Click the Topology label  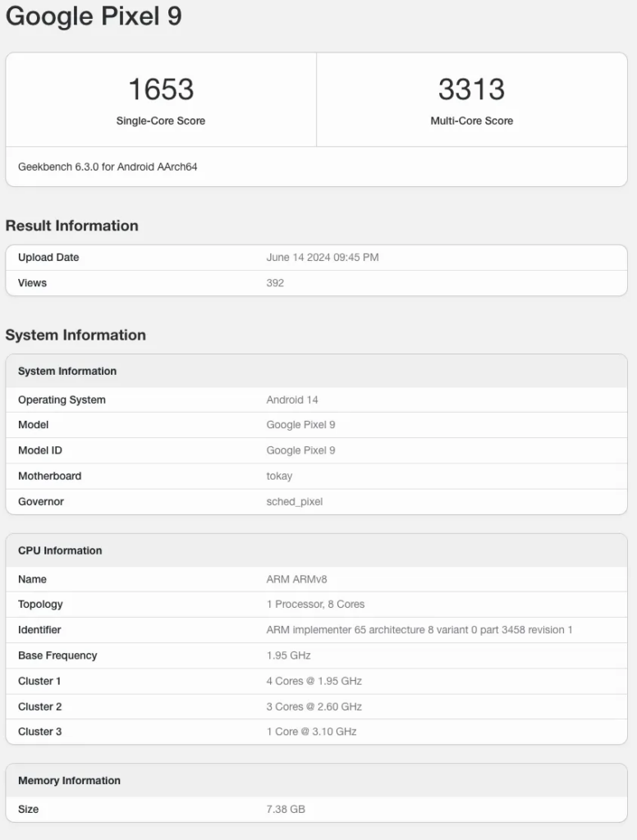[x=40, y=605]
